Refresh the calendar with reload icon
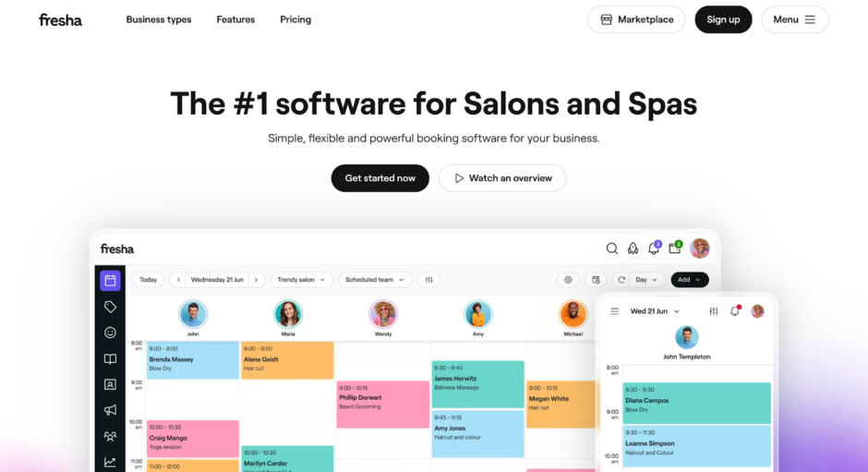The image size is (868, 472). [x=621, y=280]
